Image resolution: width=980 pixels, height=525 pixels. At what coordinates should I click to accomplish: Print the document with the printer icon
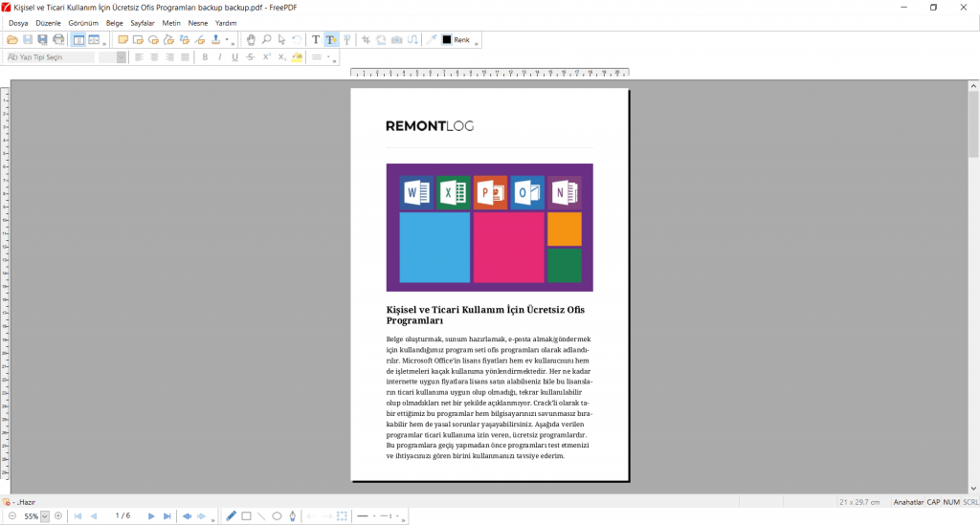click(58, 40)
